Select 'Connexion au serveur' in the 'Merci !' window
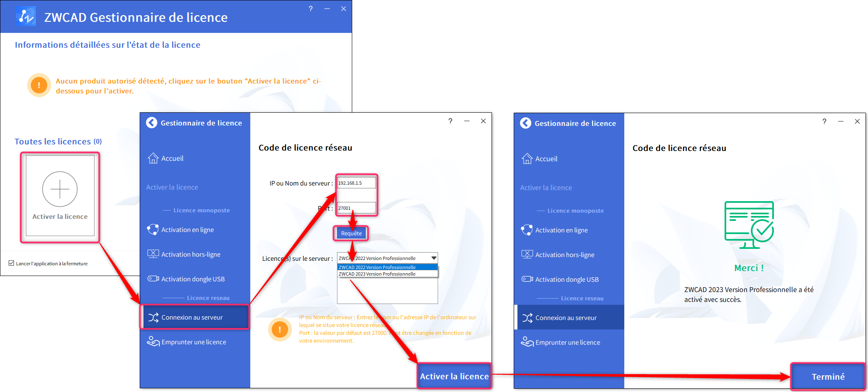The height and width of the screenshot is (392, 868). (x=566, y=318)
